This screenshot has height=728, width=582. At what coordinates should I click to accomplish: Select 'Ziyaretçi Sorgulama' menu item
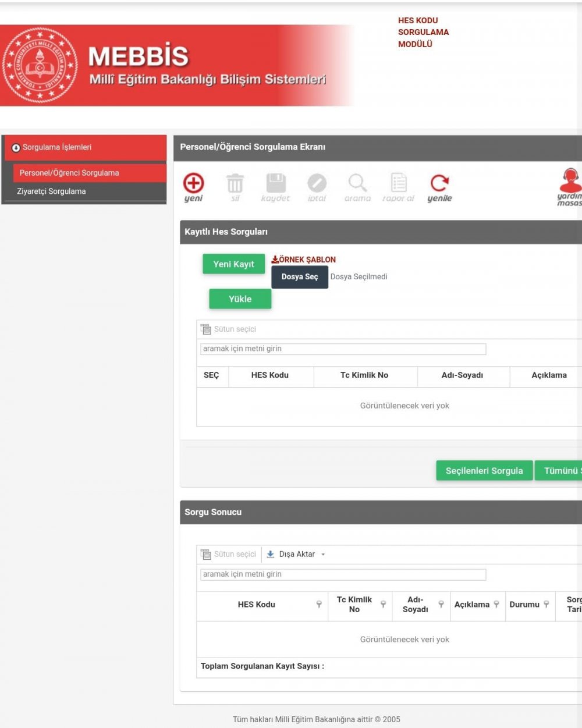point(51,191)
